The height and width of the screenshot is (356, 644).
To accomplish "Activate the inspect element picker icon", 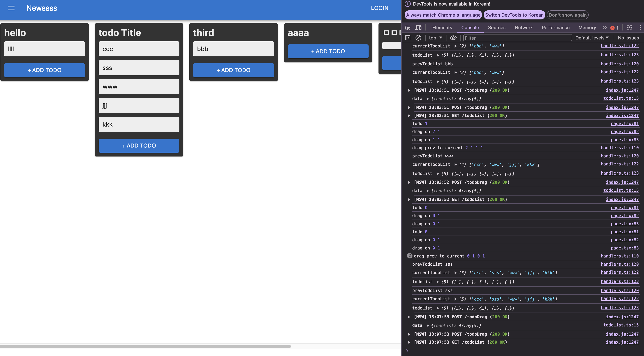I will coord(408,27).
